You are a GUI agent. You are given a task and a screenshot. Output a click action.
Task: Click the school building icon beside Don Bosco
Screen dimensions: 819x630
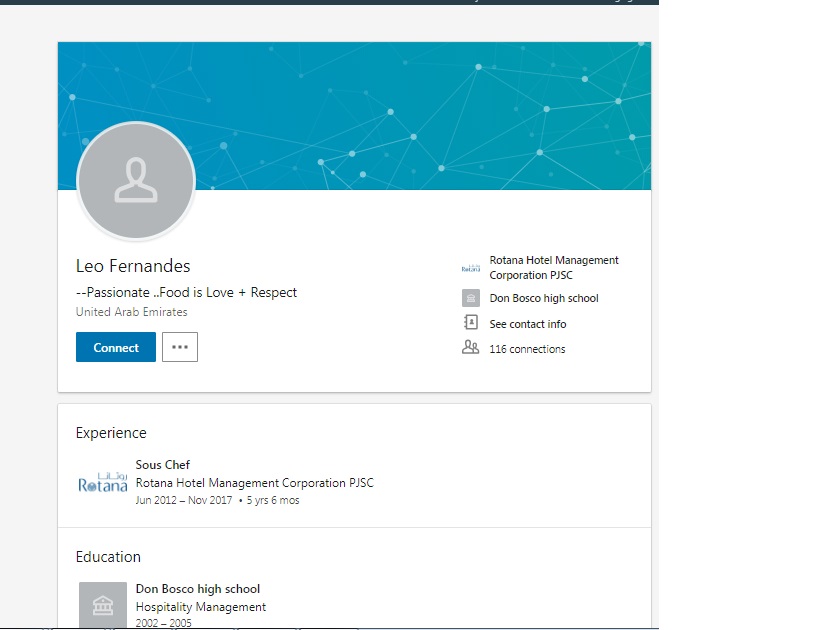(470, 298)
